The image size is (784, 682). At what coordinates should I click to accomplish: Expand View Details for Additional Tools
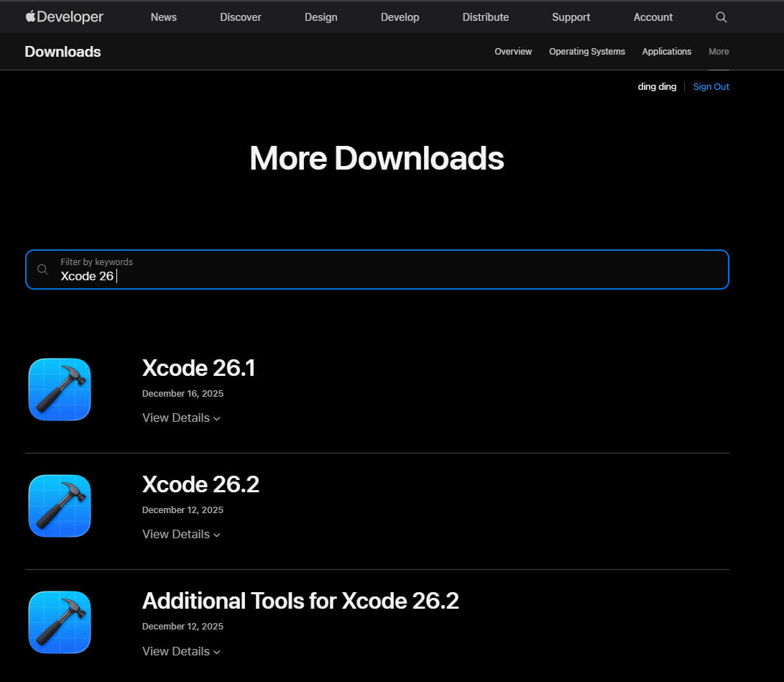[x=181, y=652]
